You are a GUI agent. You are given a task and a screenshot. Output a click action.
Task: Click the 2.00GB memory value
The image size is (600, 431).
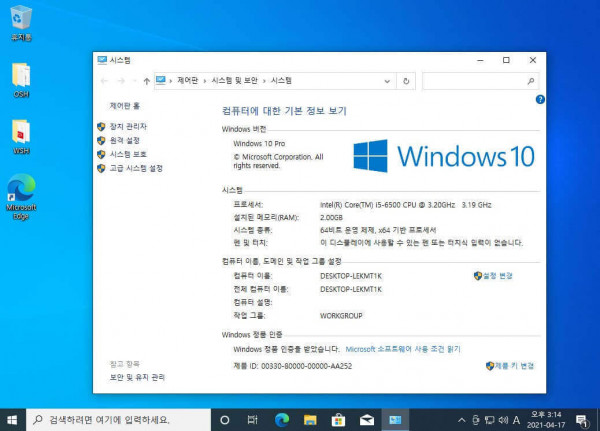(x=331, y=217)
